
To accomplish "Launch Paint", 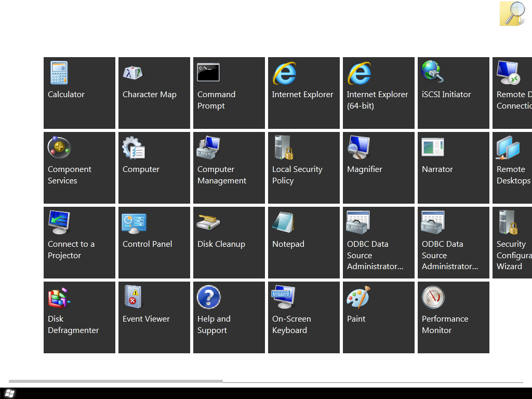I will (379, 317).
